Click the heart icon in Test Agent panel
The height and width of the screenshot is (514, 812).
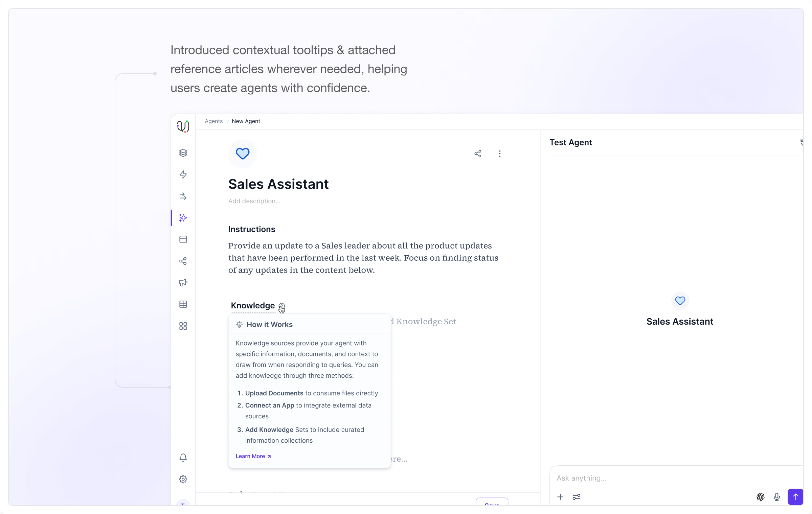680,301
